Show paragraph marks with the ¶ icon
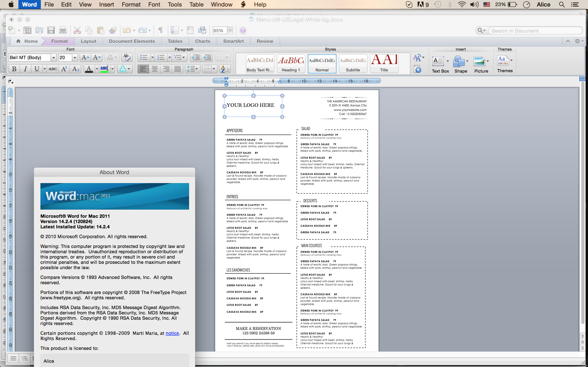This screenshot has width=588, height=367. click(x=160, y=30)
